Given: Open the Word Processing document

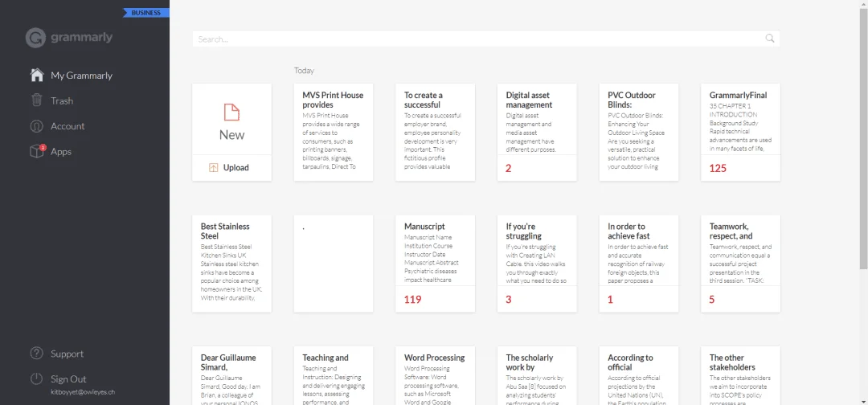Looking at the screenshot, I should tap(435, 376).
